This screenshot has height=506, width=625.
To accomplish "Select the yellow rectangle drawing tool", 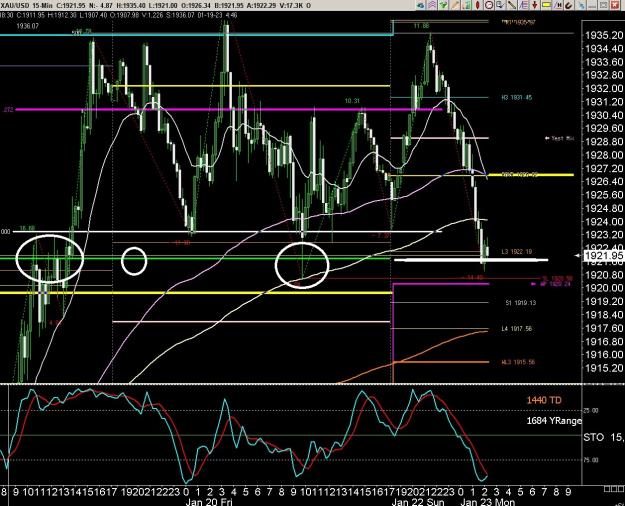I will tap(546, 5).
